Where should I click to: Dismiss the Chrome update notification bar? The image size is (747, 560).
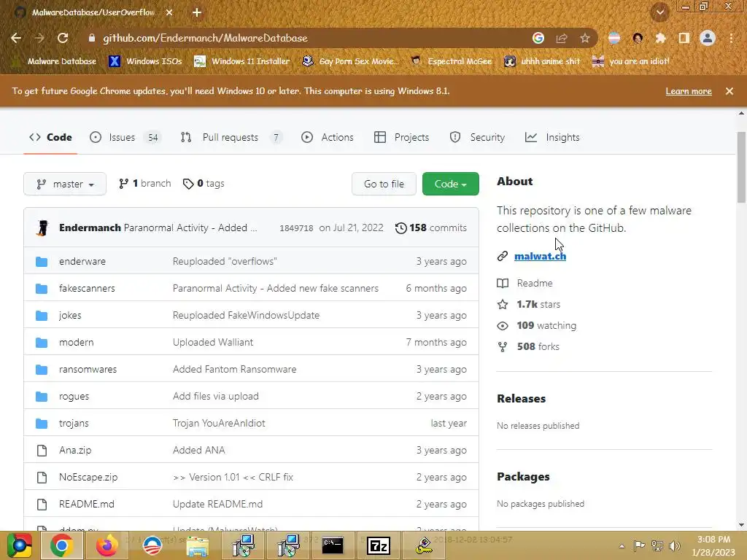(x=729, y=91)
